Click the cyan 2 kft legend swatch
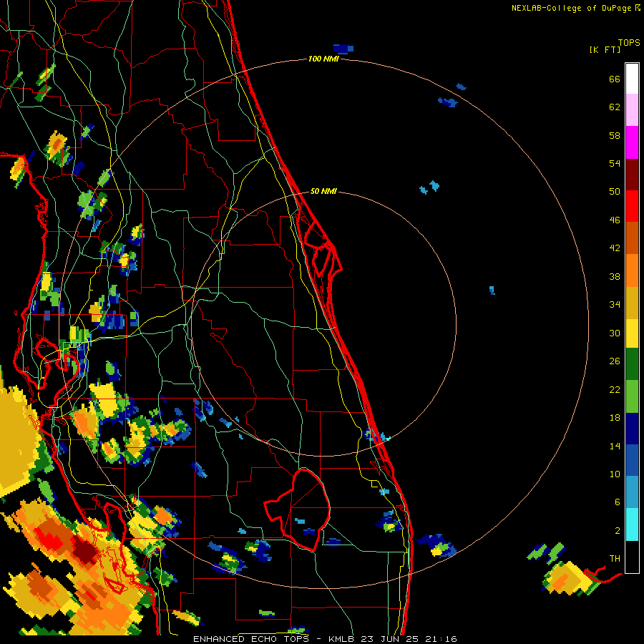This screenshot has width=644, height=644. click(x=632, y=525)
